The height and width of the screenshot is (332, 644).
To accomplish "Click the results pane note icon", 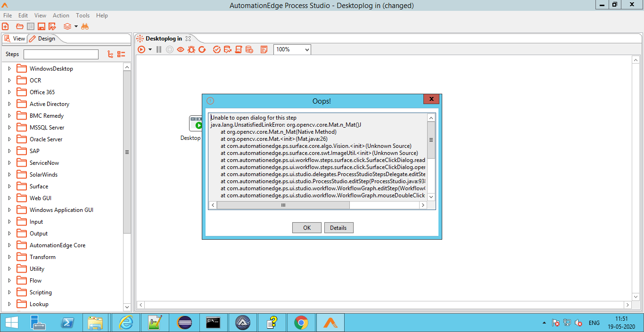I will 264,49.
